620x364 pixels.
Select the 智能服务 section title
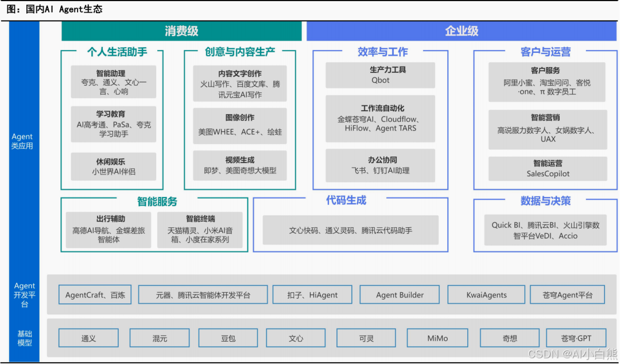coord(157,202)
